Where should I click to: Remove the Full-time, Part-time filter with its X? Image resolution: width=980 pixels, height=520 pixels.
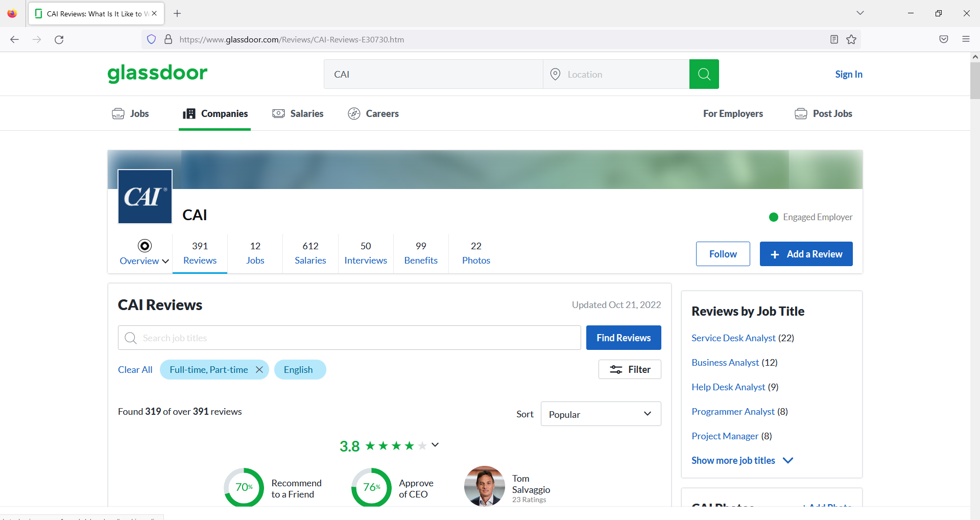[259, 369]
